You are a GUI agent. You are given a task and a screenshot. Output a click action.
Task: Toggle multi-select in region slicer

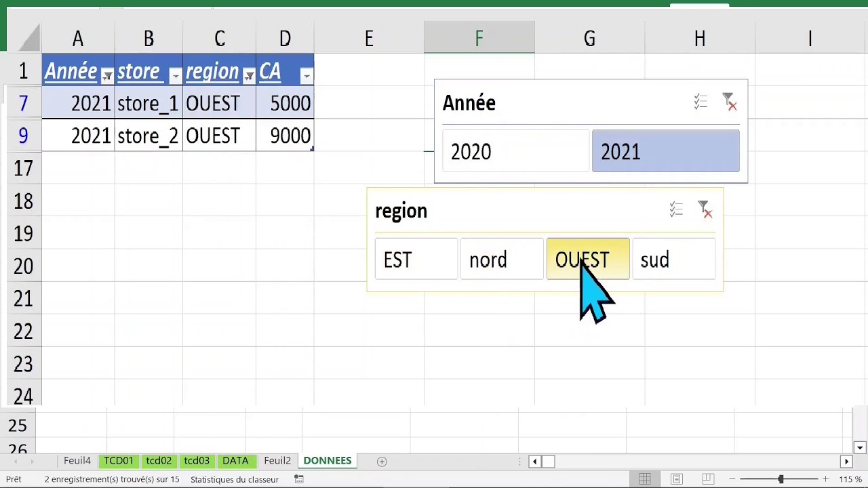(676, 209)
